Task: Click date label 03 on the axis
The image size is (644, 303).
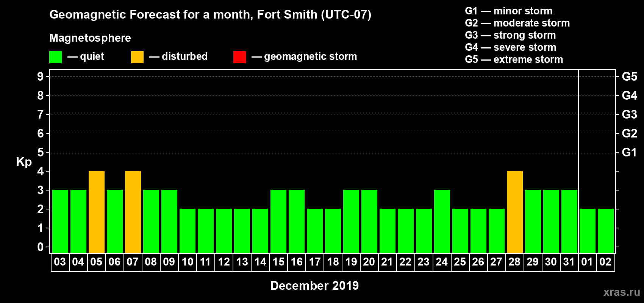Action: [60, 262]
